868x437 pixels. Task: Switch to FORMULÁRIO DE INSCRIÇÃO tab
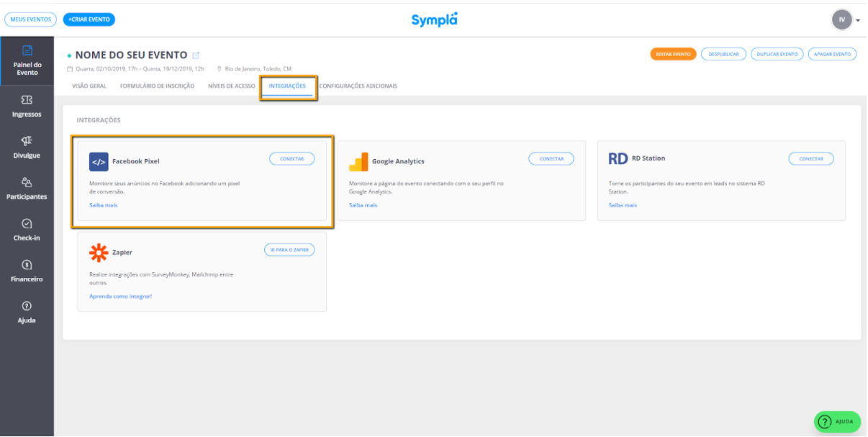click(x=157, y=86)
